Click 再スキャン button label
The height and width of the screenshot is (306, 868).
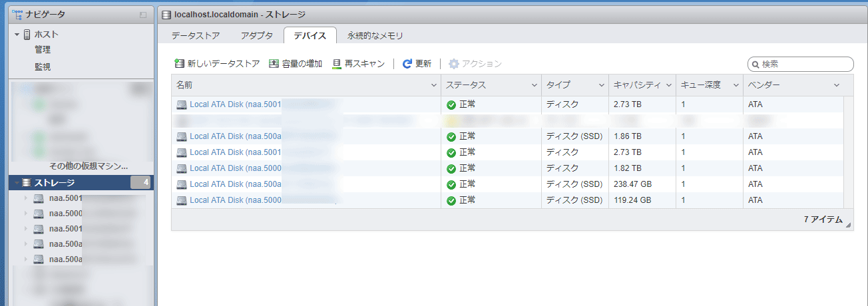tap(365, 64)
